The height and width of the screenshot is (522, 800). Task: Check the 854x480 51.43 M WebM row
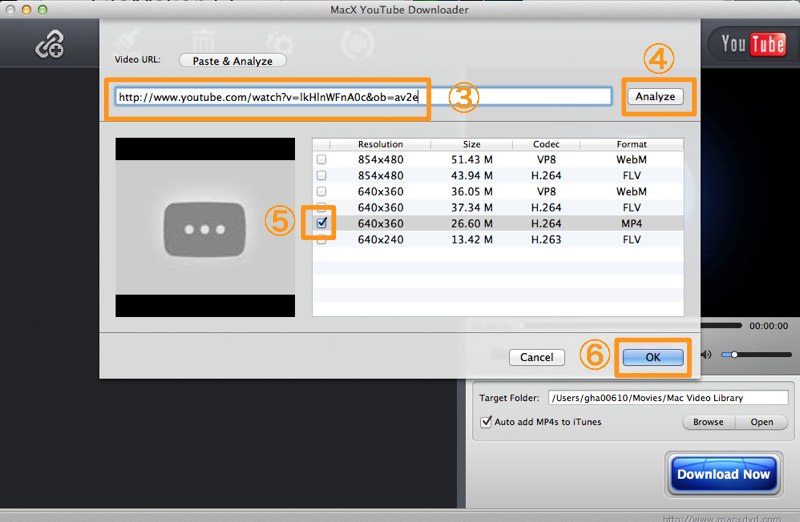pos(321,160)
